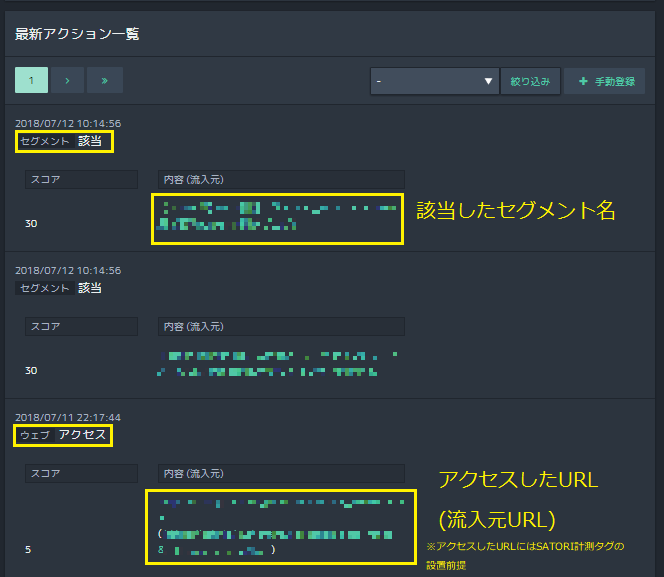Jump to last page double-chevron

tap(104, 80)
